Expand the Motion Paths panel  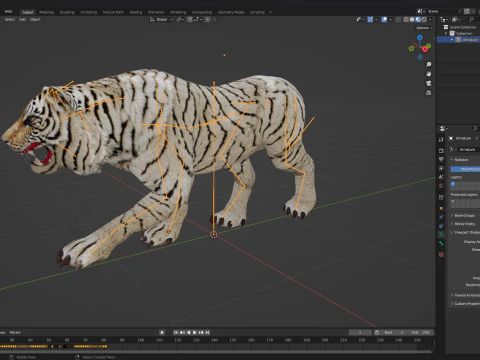coord(463,224)
